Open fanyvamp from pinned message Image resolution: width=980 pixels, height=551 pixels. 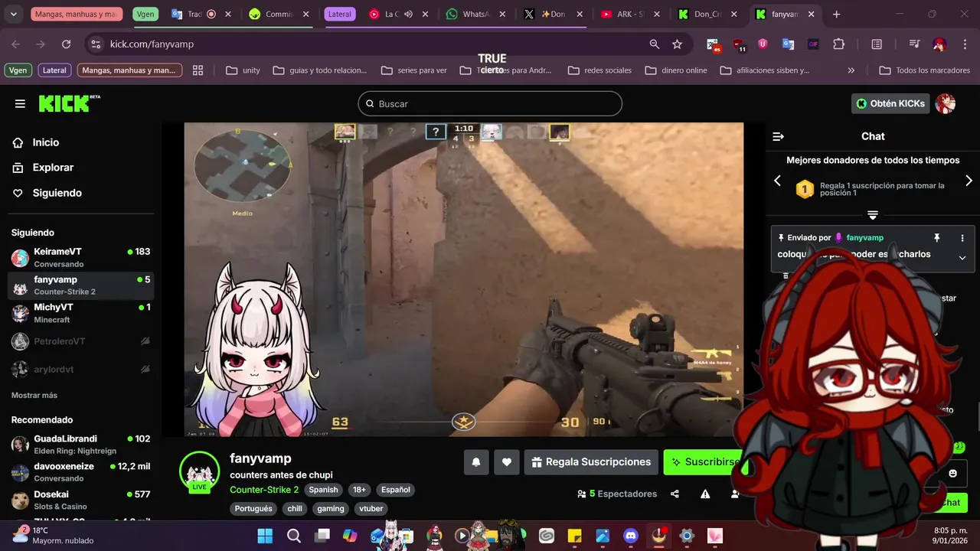(865, 238)
